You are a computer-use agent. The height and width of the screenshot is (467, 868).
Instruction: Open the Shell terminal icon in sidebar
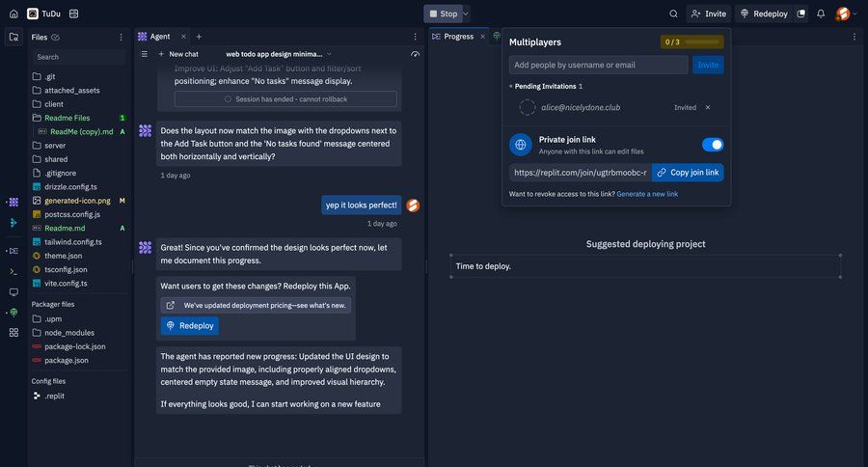click(14, 271)
